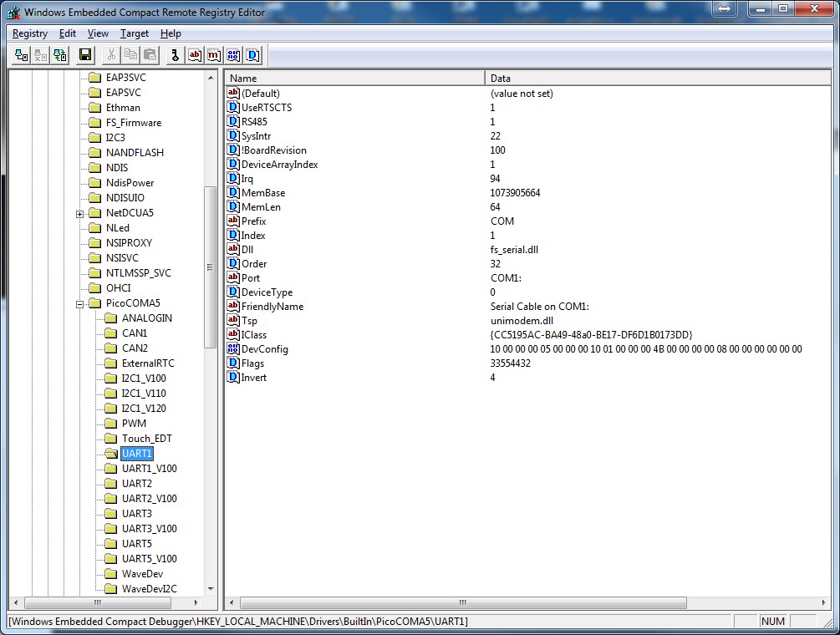Click the string icon beside Dll
Screen dimensions: 840x635
point(233,250)
